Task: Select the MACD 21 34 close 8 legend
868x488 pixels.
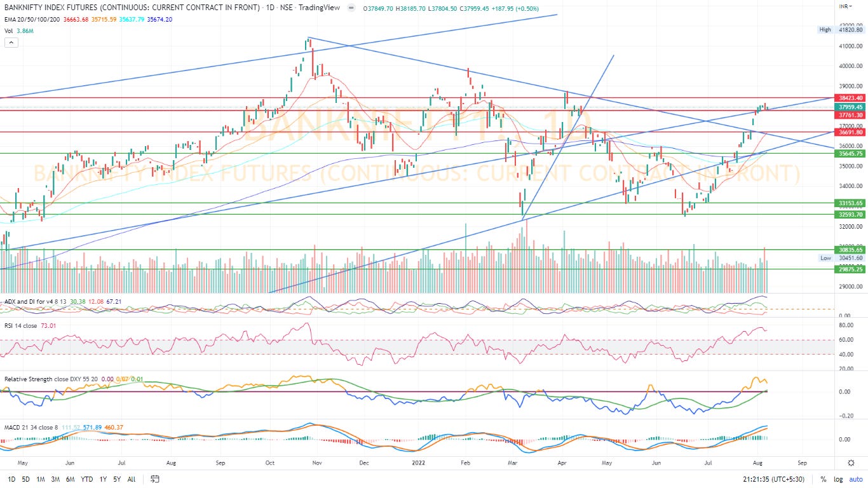Action: tap(31, 427)
